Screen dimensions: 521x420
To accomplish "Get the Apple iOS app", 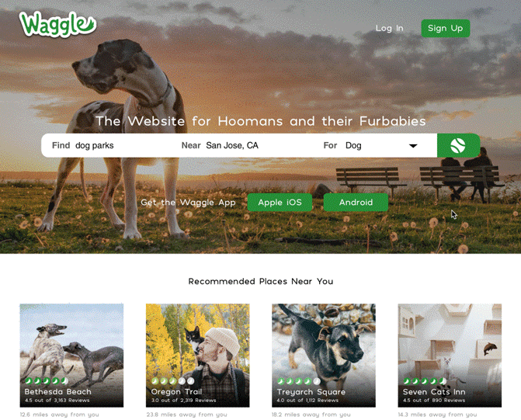I will 280,203.
